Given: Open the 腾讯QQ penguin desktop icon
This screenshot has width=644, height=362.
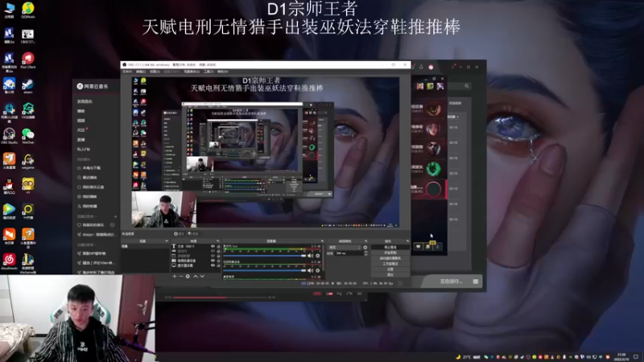Looking at the screenshot, I should coord(9,186).
